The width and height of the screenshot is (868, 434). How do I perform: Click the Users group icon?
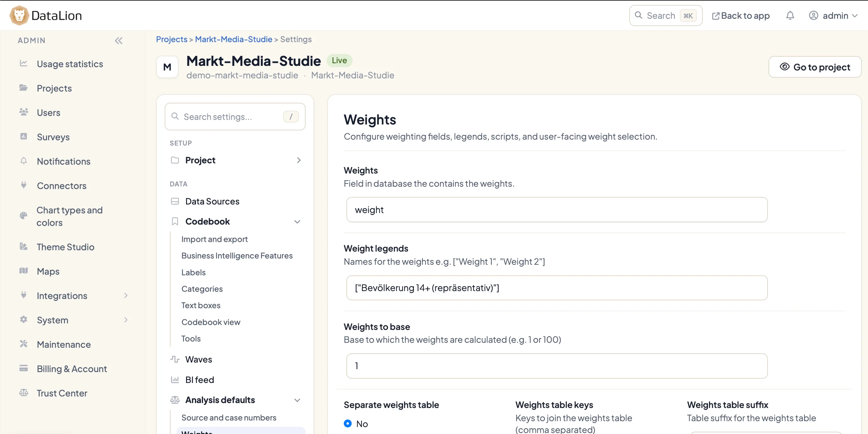click(24, 112)
